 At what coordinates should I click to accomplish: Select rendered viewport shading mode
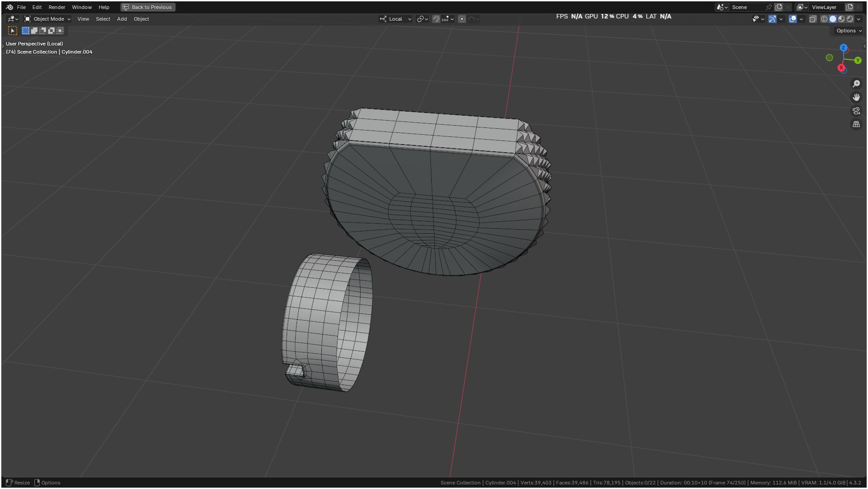[x=850, y=19]
